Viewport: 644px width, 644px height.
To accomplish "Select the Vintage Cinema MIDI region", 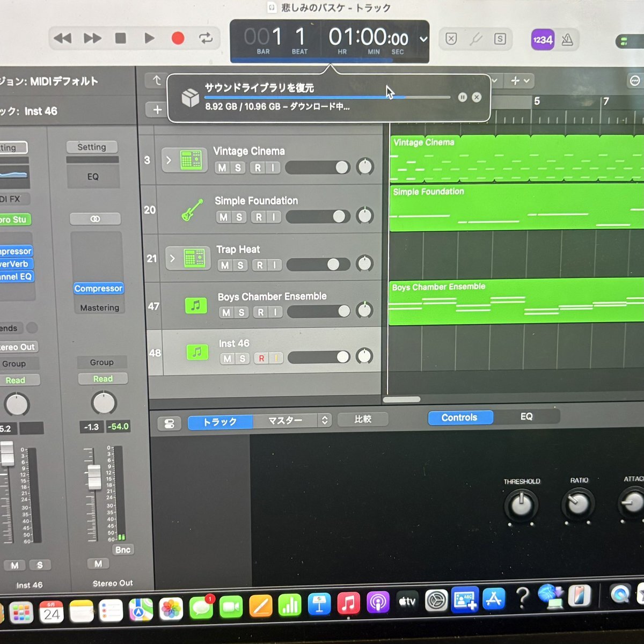I will tap(516, 158).
